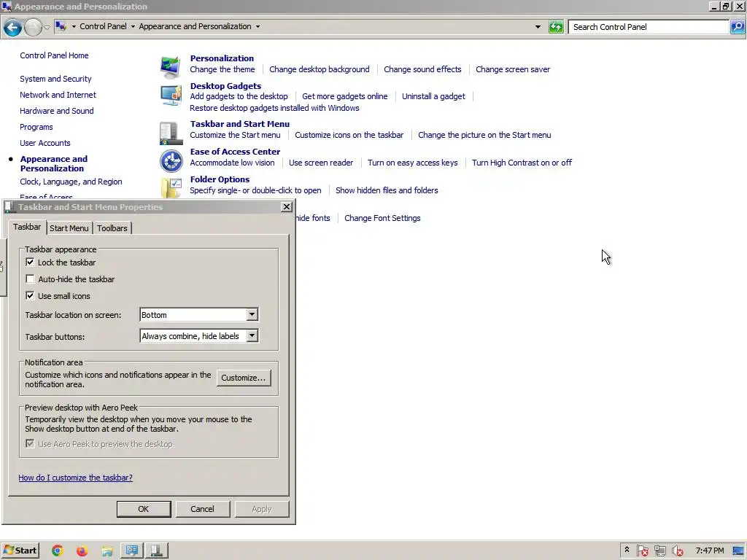Click the Folder Options category icon
Image resolution: width=747 pixels, height=560 pixels.
[171, 187]
